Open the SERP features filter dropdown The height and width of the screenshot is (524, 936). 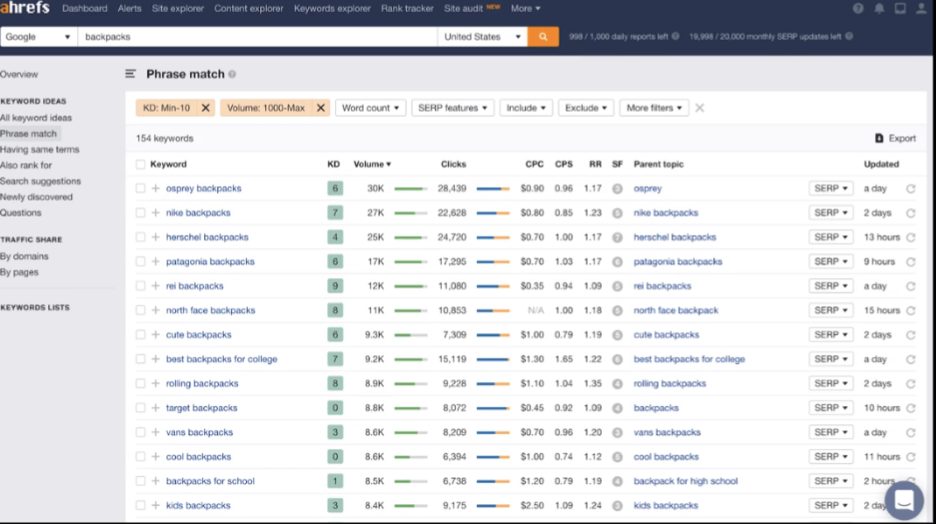tap(452, 108)
